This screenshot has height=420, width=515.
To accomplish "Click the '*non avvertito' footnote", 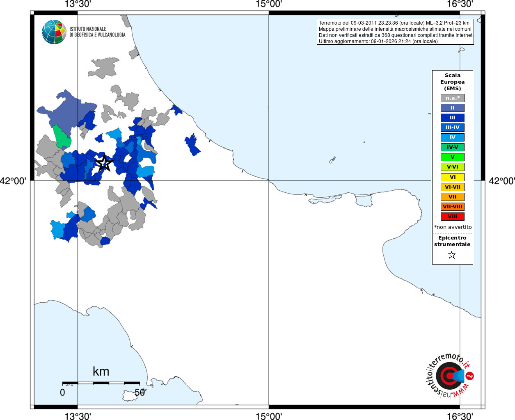I will [453, 227].
